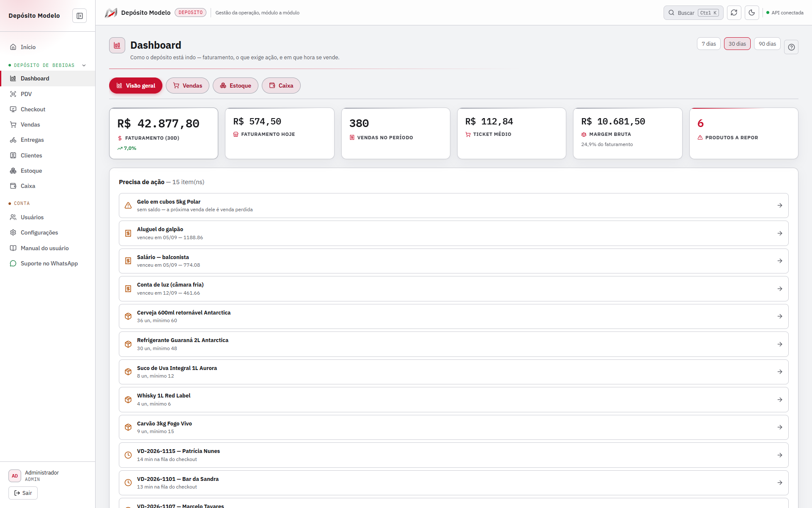
Task: Click warning icon on Gelo em cubos row
Action: pyautogui.click(x=128, y=205)
